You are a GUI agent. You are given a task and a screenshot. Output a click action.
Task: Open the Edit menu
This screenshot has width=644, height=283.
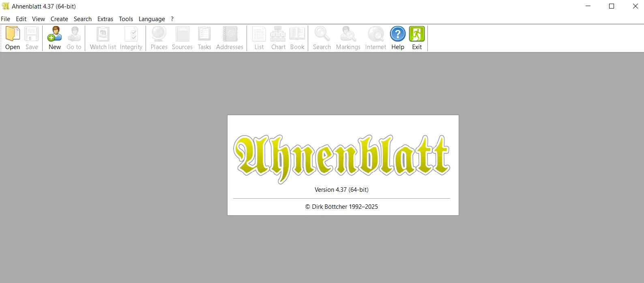(x=21, y=19)
